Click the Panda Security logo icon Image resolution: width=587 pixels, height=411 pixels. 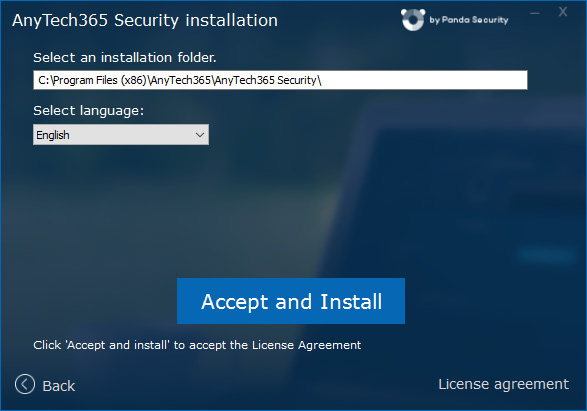413,19
